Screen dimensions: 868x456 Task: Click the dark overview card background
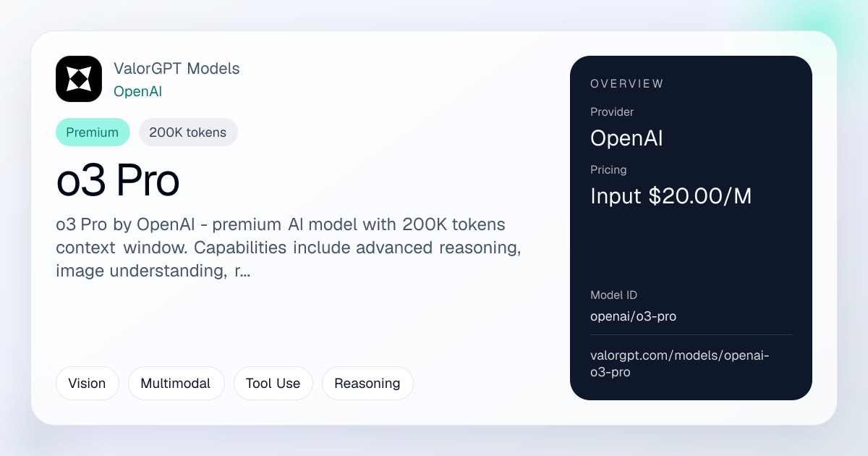(691, 246)
